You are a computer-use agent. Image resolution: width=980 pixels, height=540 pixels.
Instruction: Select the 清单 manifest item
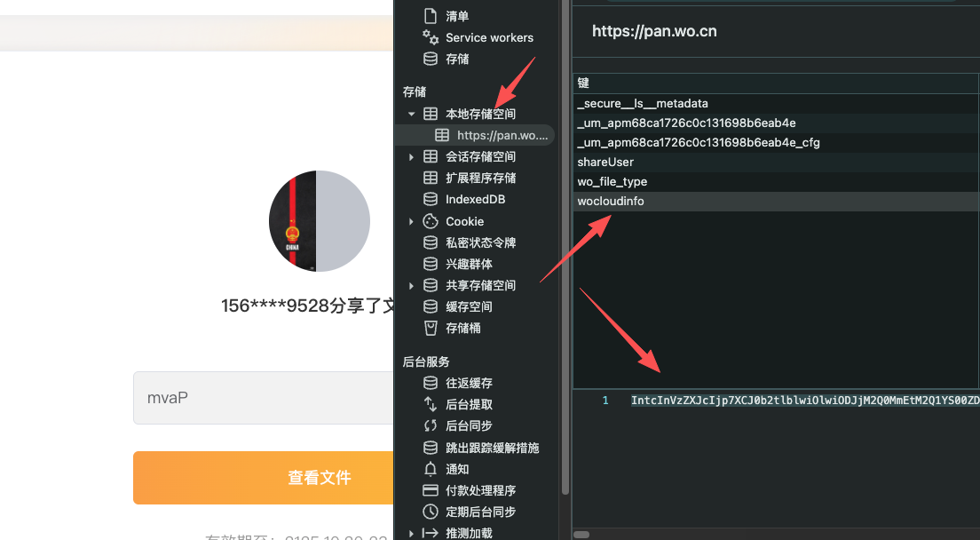tap(457, 16)
